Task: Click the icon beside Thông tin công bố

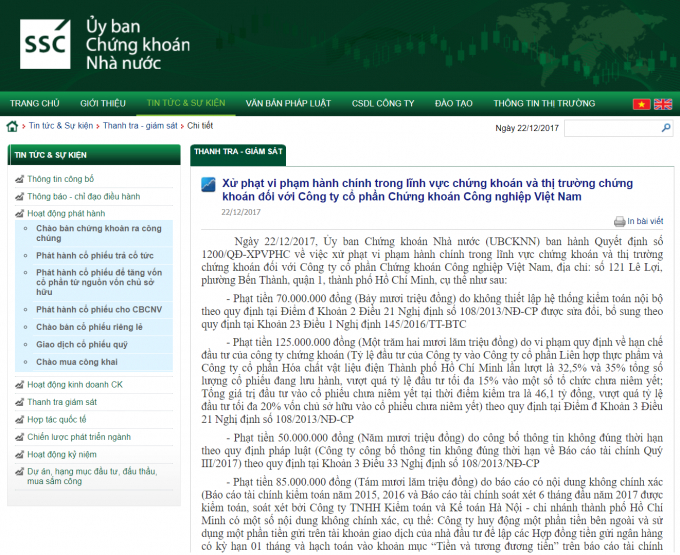Action: [19, 179]
